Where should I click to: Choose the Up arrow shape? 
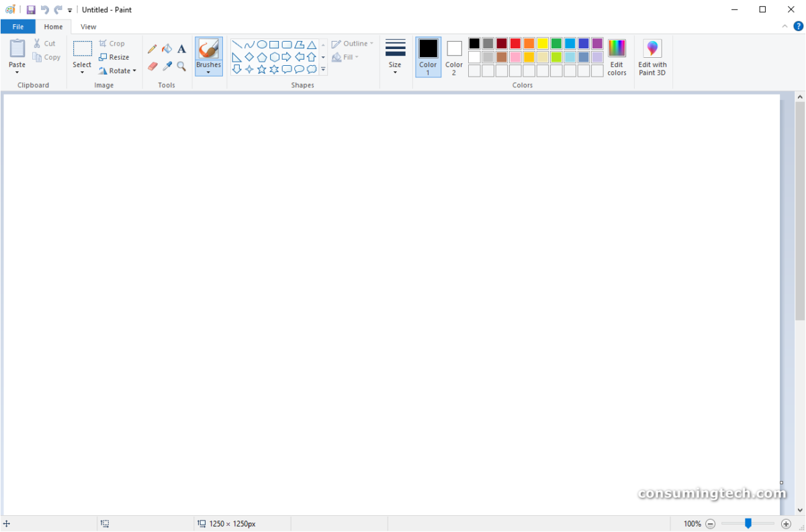[x=312, y=57]
